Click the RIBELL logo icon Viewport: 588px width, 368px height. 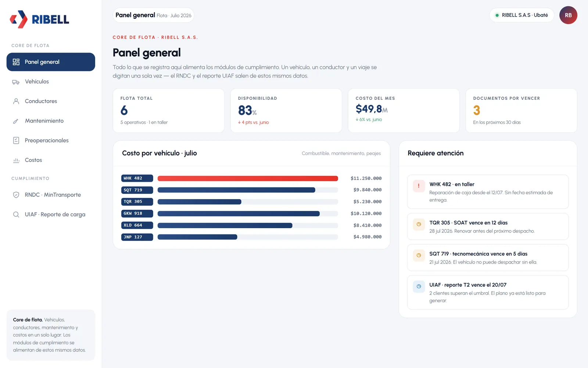(x=18, y=19)
